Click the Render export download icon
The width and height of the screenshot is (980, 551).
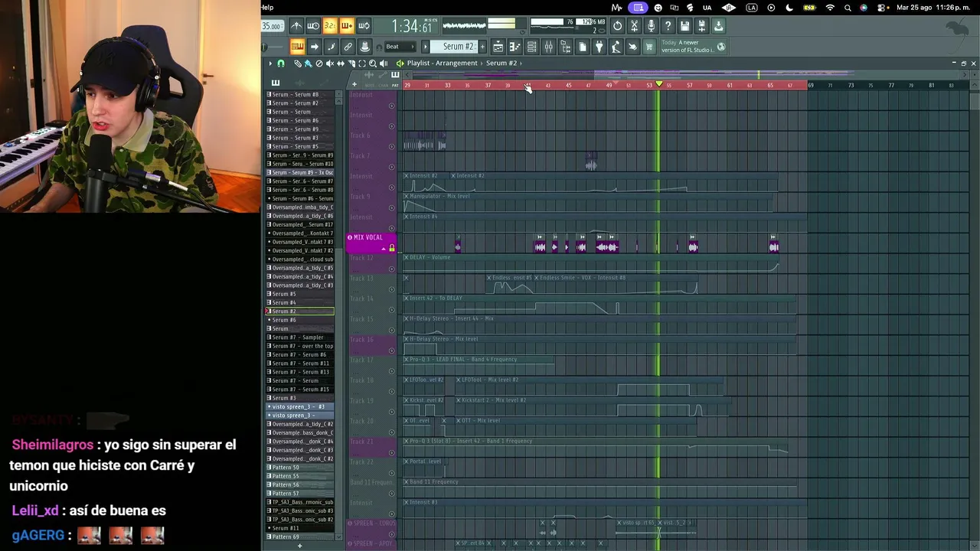coord(718,26)
